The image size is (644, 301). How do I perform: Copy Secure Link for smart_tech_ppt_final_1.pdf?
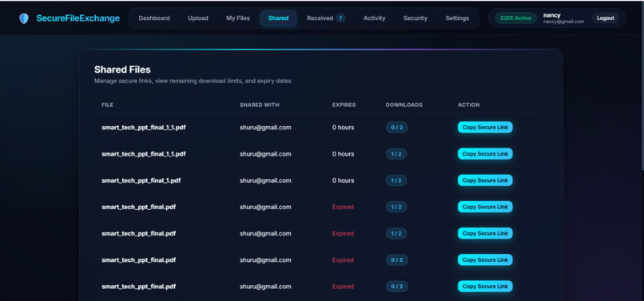coord(485,180)
